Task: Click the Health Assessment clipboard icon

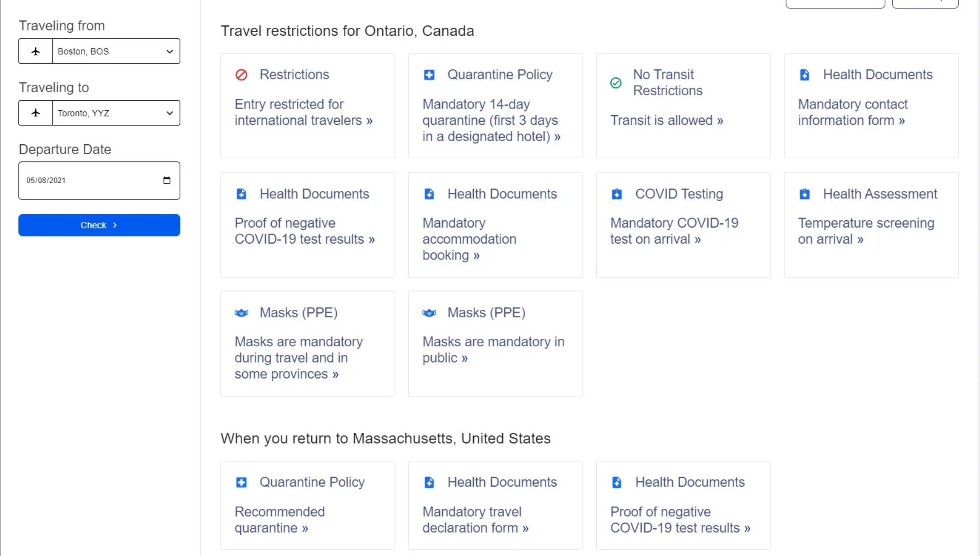Action: coord(804,194)
